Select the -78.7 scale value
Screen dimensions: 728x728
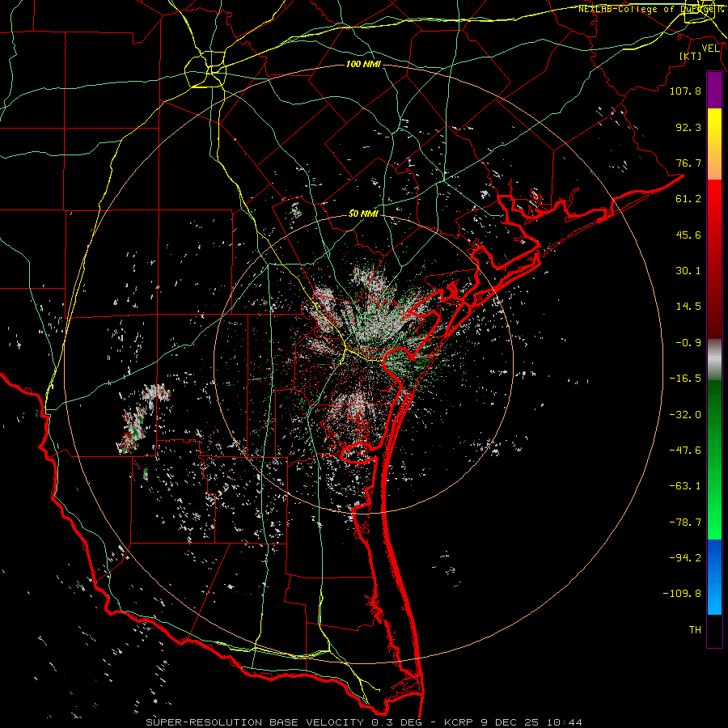click(685, 523)
